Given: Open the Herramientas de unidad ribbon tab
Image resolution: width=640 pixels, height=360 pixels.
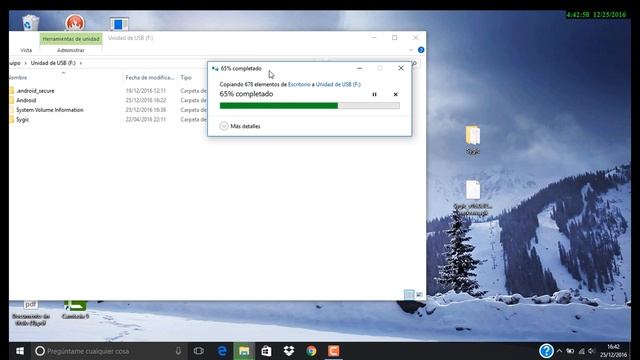Looking at the screenshot, I should [71, 39].
